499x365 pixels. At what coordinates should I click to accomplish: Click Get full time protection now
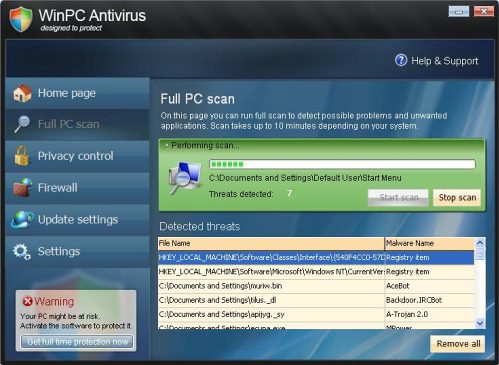pos(77,342)
